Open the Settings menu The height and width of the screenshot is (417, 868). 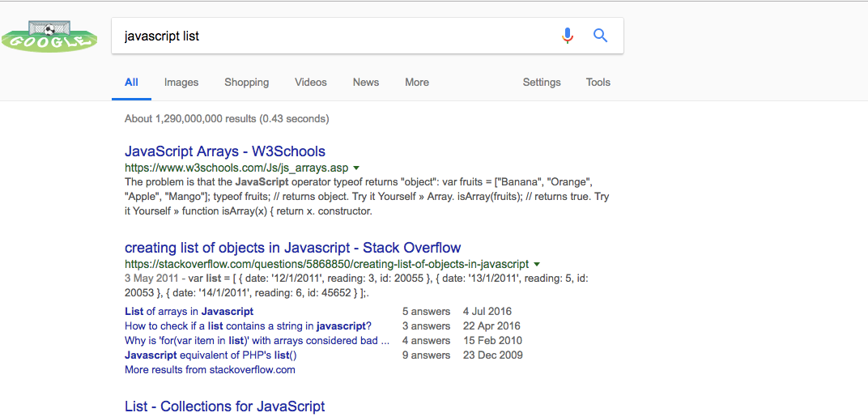[x=542, y=83]
